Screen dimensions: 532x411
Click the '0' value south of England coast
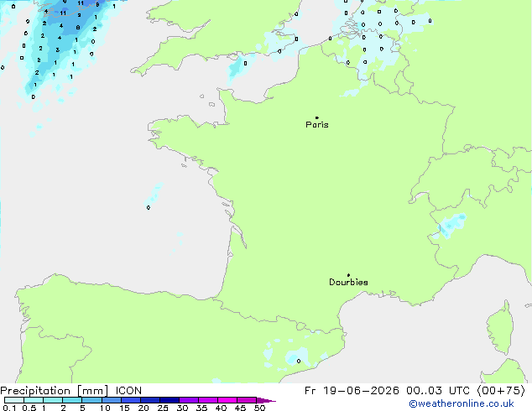(245, 64)
